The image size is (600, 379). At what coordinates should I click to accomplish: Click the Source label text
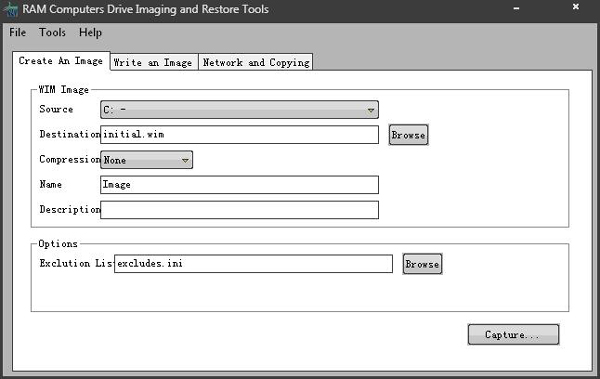(56, 109)
